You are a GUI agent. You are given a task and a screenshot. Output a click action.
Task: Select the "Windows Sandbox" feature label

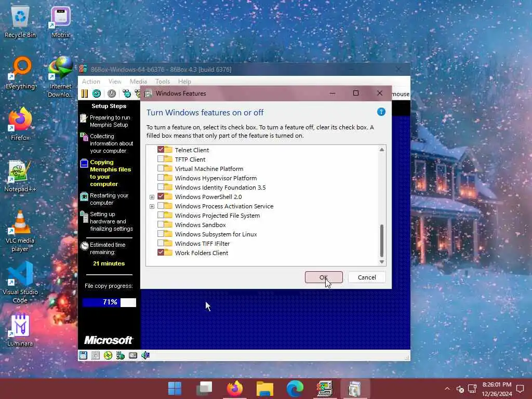pyautogui.click(x=200, y=224)
